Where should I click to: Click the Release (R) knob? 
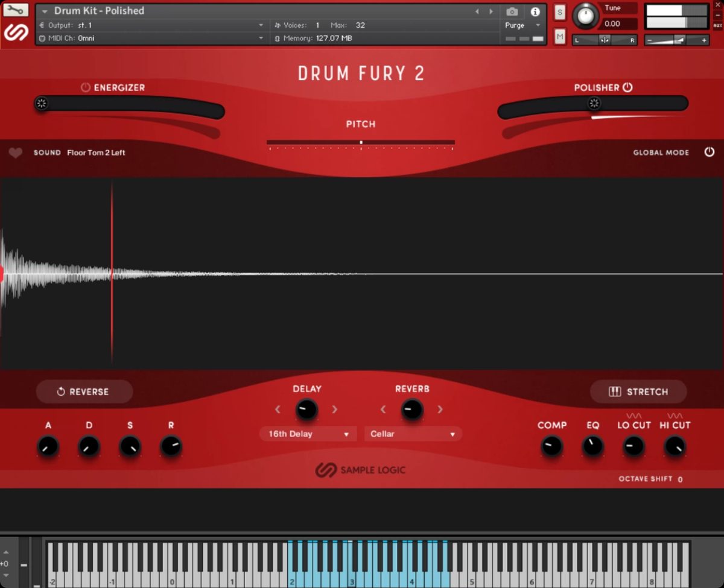(x=171, y=446)
